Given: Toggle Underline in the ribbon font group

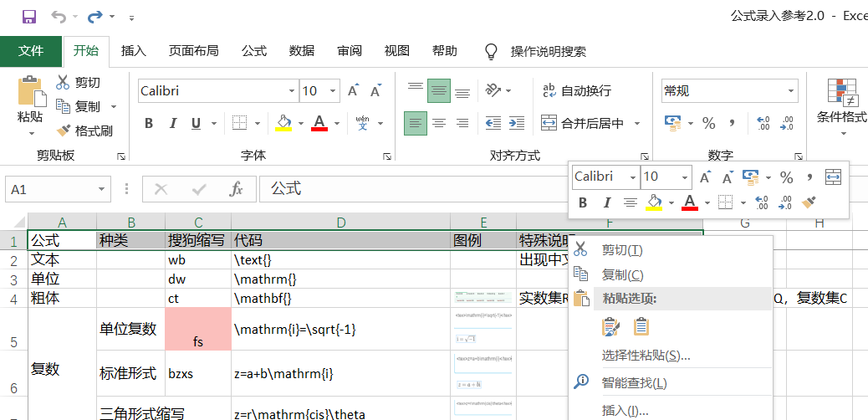Looking at the screenshot, I should (196, 123).
